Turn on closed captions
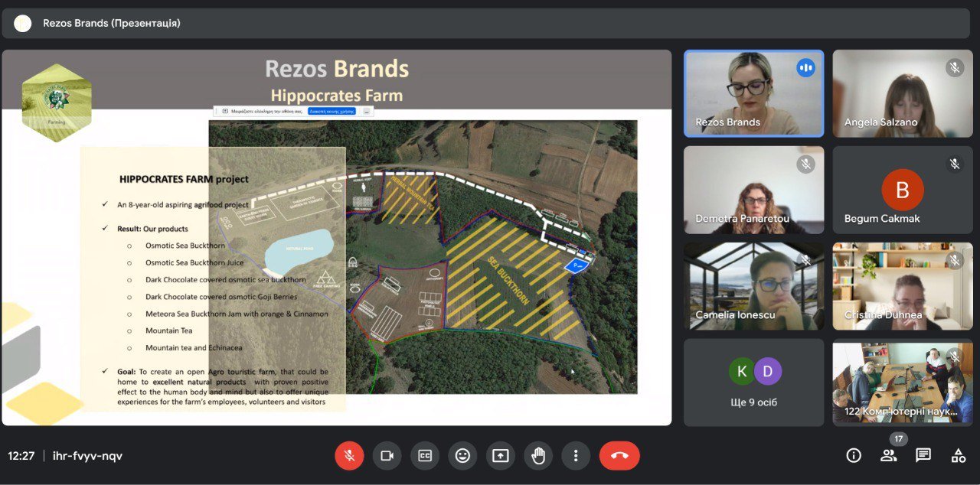This screenshot has height=485, width=980. [425, 456]
